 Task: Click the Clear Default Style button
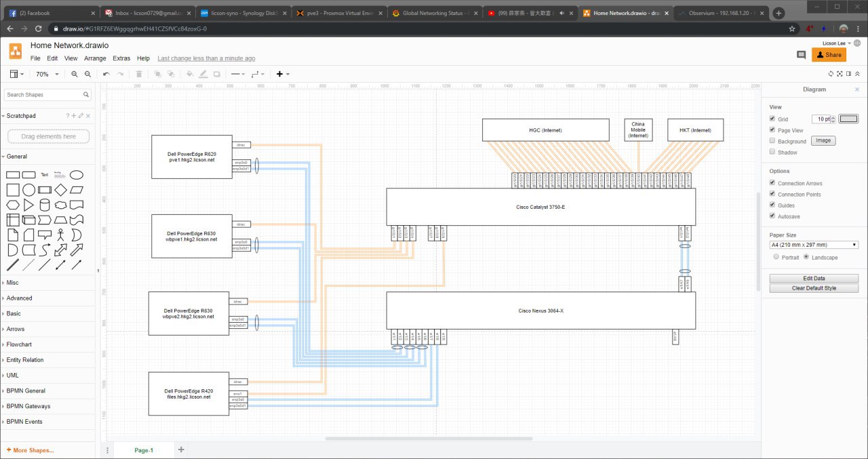814,288
